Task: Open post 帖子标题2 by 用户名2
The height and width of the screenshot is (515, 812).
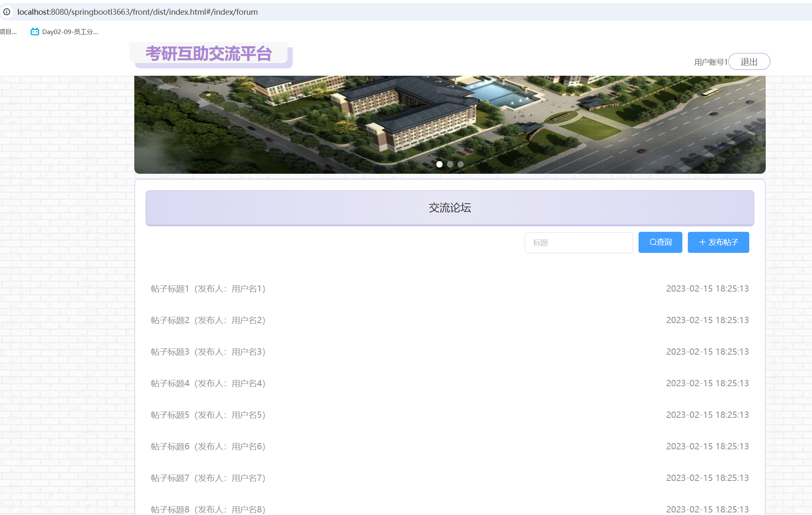Action: pos(208,320)
